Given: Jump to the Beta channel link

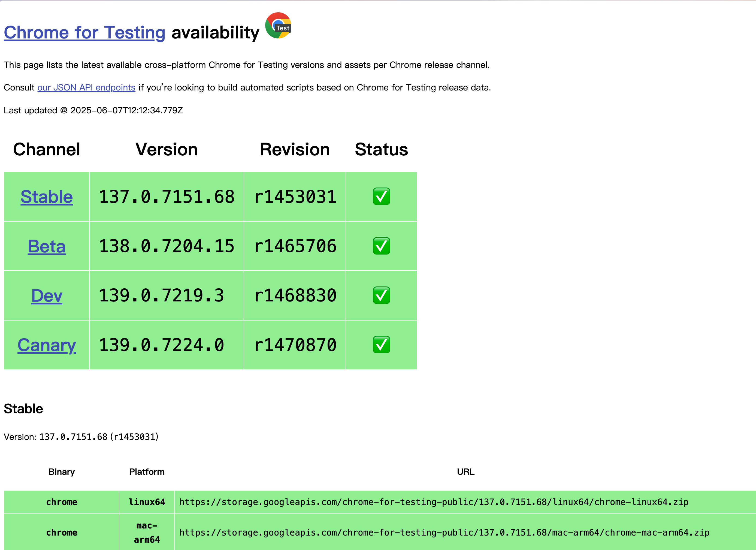Looking at the screenshot, I should 47,246.
